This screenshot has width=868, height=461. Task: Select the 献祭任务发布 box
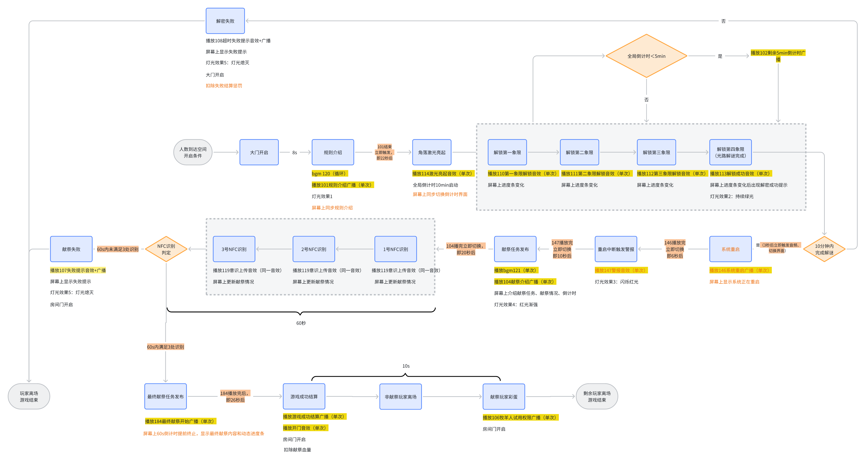pos(515,249)
